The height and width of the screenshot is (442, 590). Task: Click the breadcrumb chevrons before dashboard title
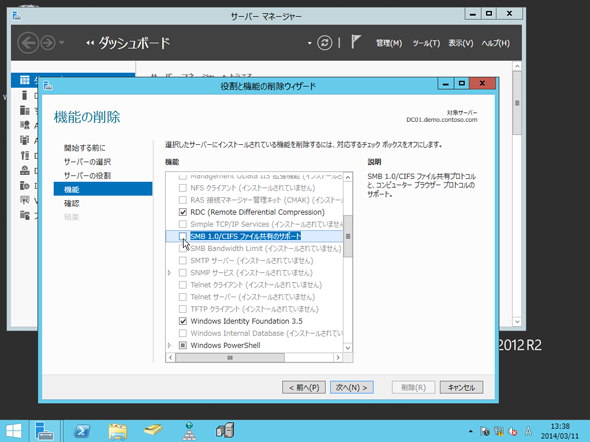coord(90,43)
